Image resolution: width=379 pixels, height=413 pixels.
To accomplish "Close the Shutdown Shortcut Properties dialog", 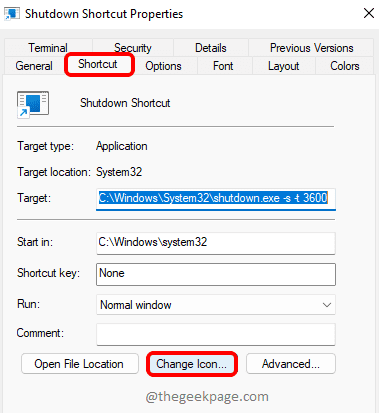I will pos(369,14).
